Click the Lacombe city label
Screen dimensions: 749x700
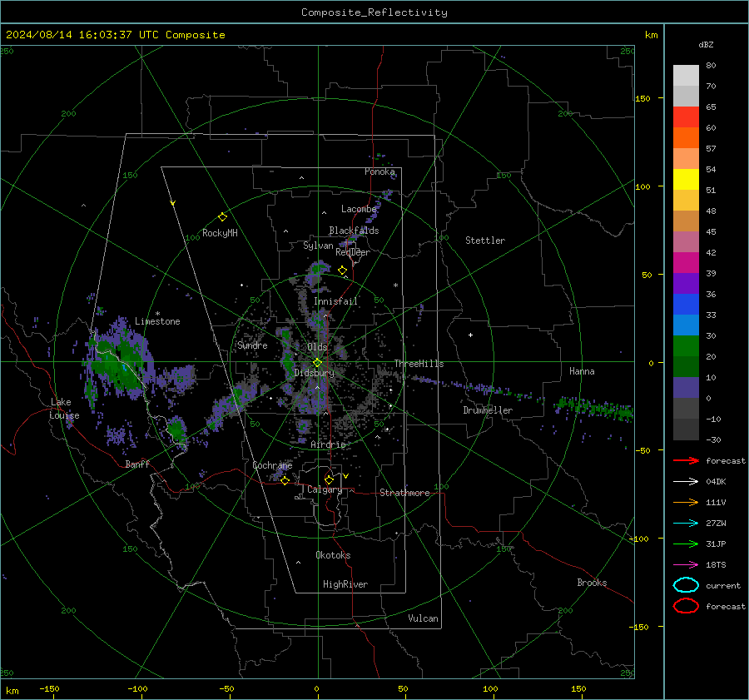(359, 209)
